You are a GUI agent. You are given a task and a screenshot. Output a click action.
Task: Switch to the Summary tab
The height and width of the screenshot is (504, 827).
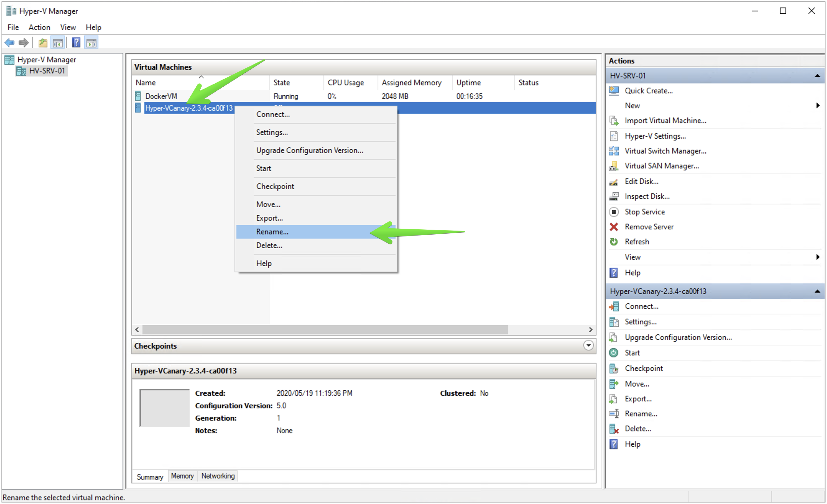pyautogui.click(x=150, y=477)
